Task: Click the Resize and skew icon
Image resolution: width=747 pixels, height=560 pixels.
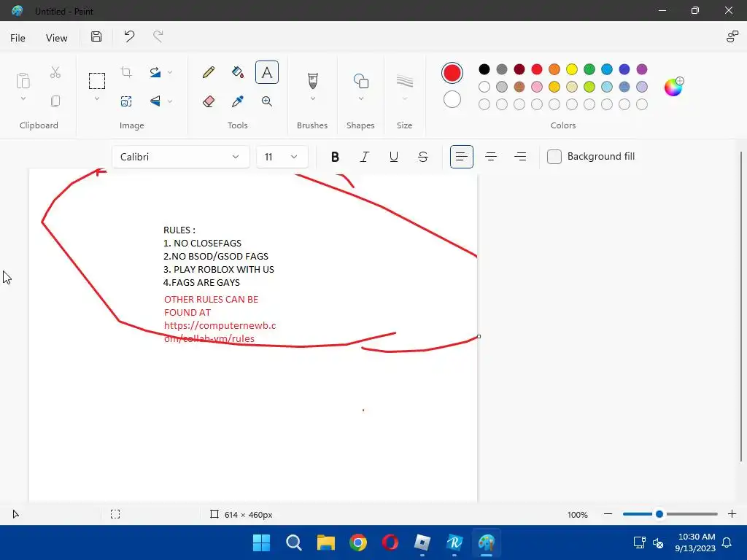Action: [x=126, y=101]
